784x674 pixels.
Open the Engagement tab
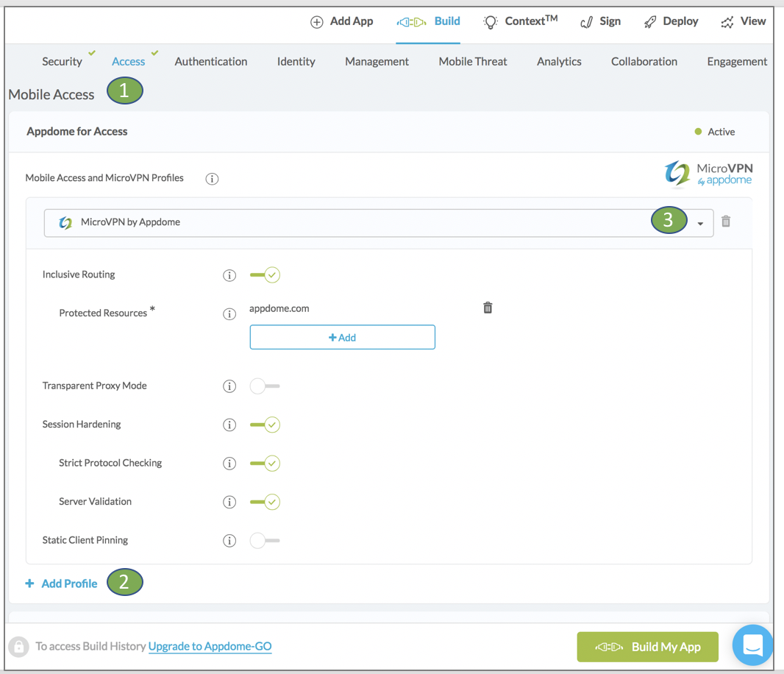(737, 62)
